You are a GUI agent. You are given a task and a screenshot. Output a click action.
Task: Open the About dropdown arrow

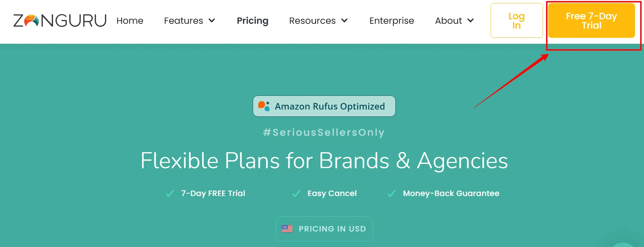click(x=471, y=21)
